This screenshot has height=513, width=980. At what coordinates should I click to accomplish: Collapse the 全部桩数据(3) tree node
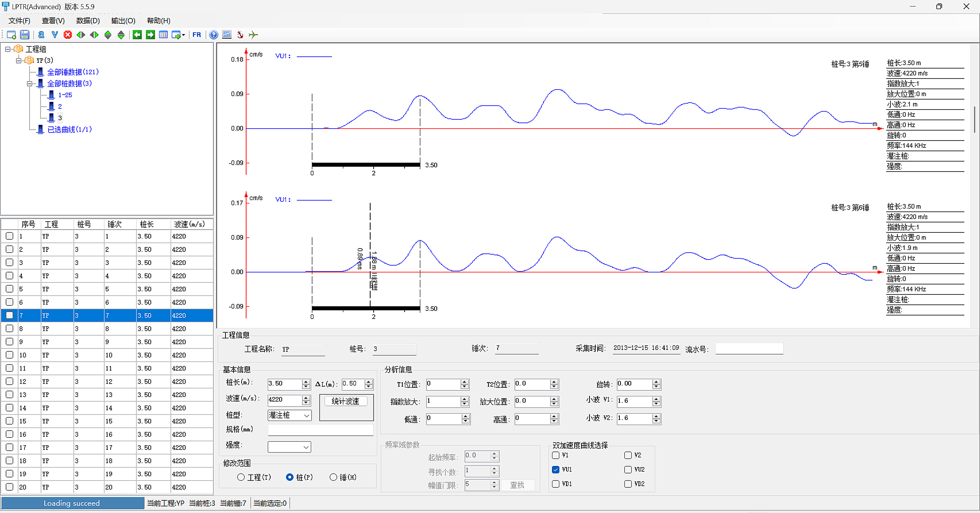coord(29,83)
